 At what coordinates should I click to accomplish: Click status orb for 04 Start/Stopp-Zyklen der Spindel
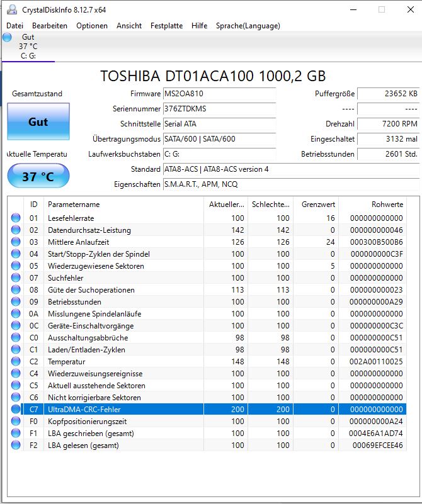click(16, 254)
